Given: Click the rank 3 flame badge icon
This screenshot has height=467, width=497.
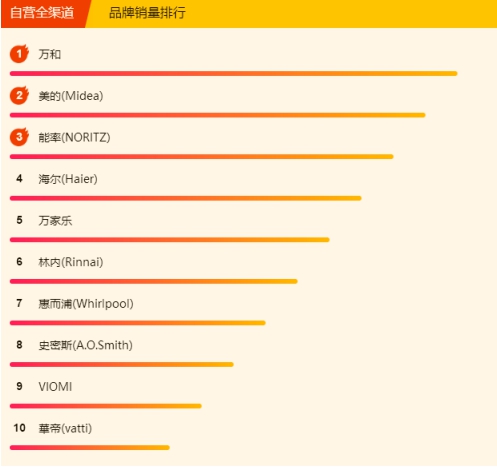Looking at the screenshot, I should pos(19,137).
